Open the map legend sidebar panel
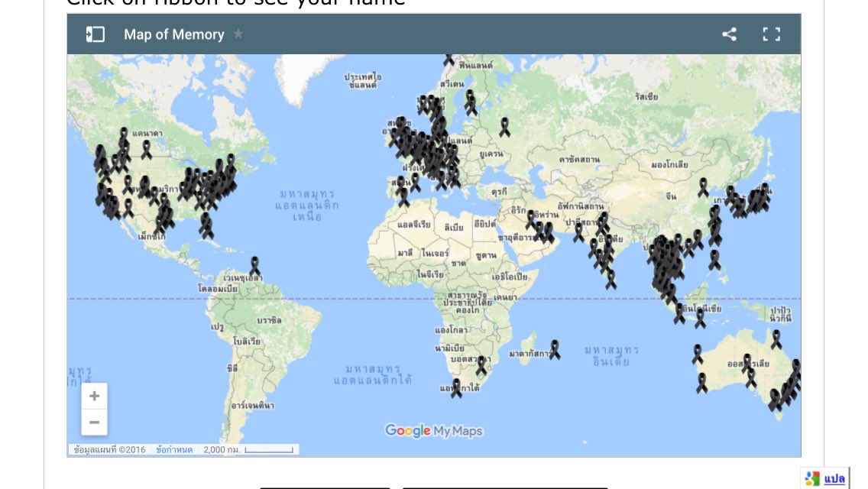 click(96, 34)
